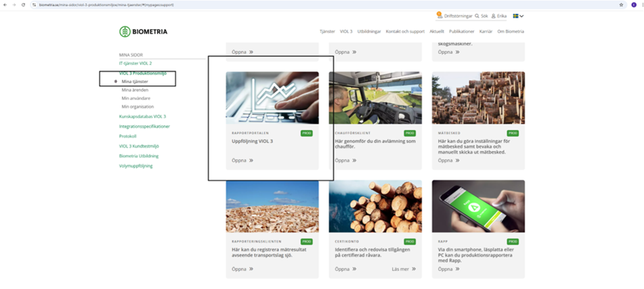Open VIOL 3 Kundtestmiljö link

[x=139, y=146]
